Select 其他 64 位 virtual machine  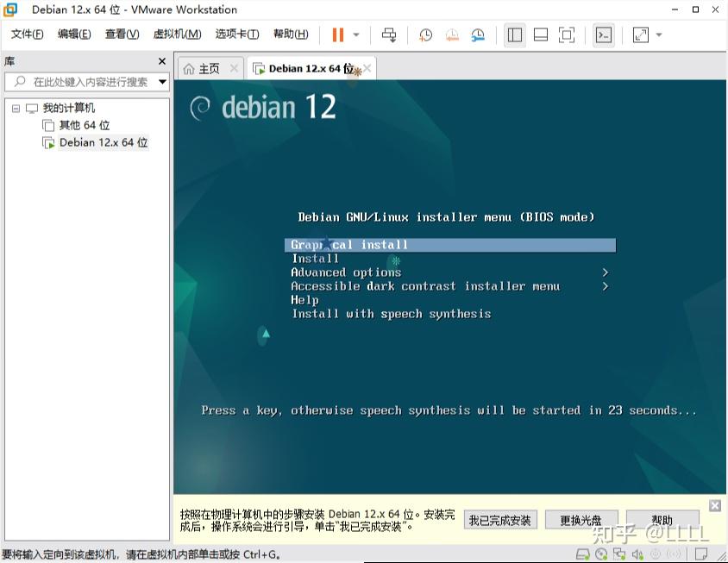[x=85, y=125]
